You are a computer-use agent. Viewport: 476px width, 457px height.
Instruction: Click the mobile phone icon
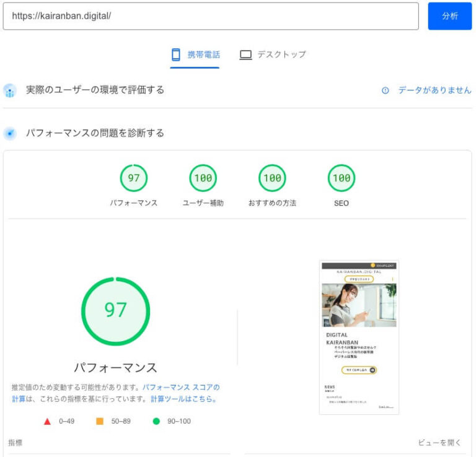176,54
